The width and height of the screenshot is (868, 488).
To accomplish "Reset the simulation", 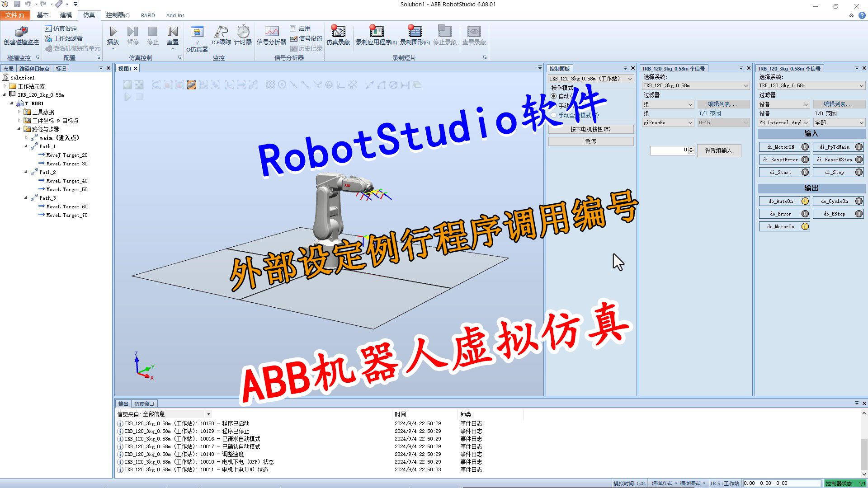I will point(172,36).
